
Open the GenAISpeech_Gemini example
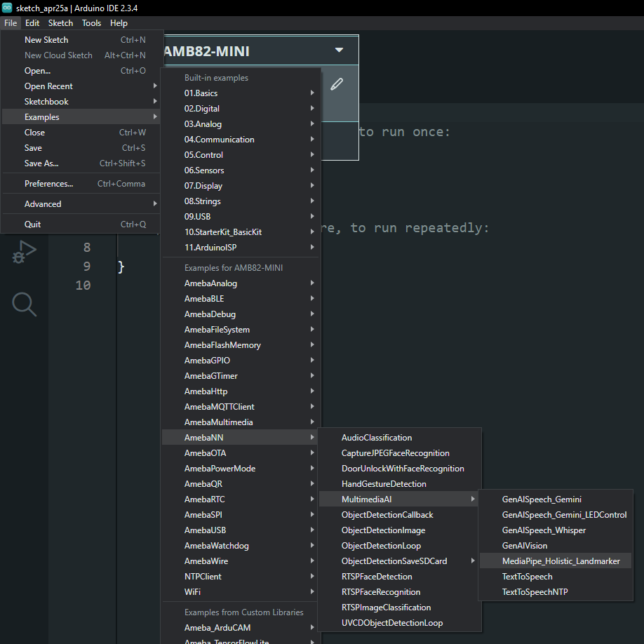(x=556, y=499)
